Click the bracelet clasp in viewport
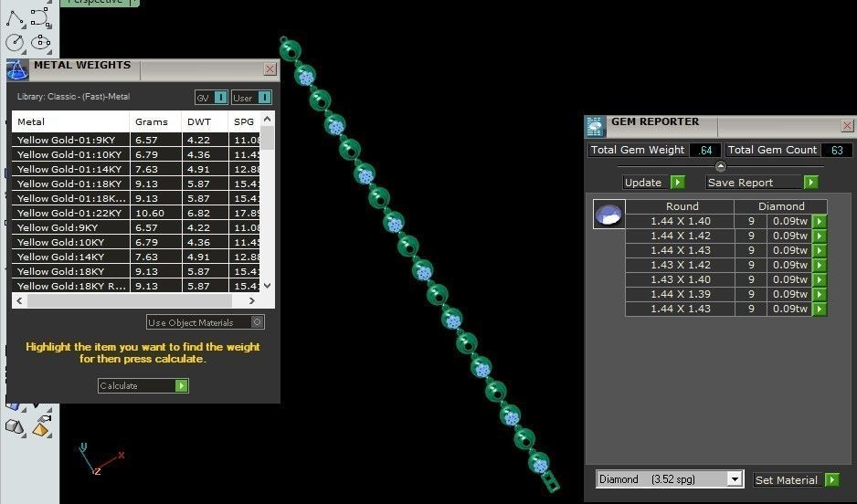The width and height of the screenshot is (857, 504). 551,481
